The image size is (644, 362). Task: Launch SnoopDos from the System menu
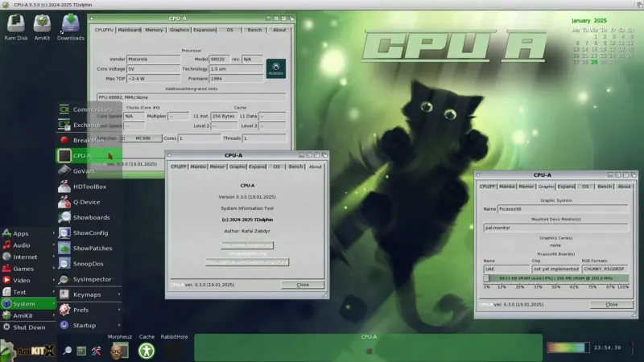89,264
